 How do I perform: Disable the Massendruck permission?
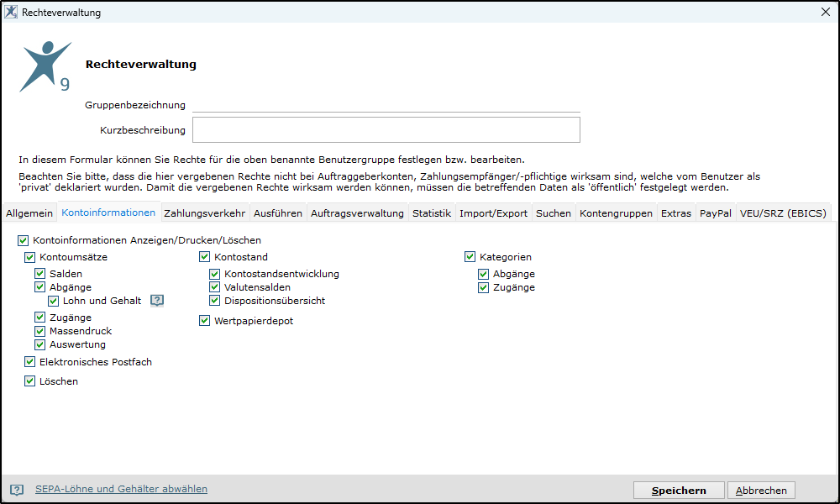39,331
